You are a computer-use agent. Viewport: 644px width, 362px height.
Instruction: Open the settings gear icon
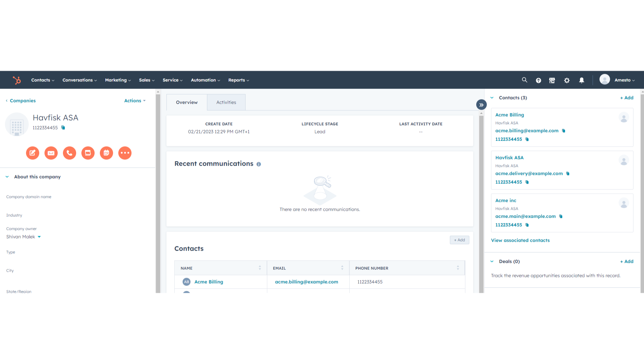click(x=567, y=80)
